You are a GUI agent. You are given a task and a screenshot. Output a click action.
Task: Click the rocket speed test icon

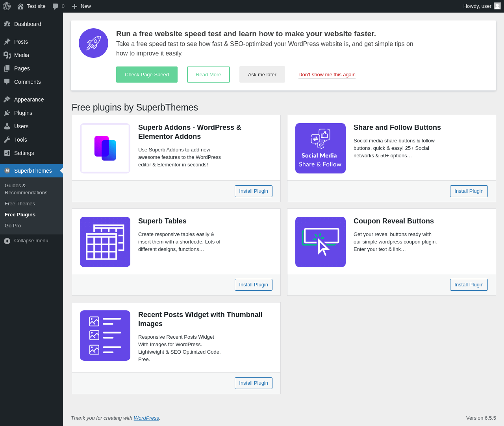93,43
